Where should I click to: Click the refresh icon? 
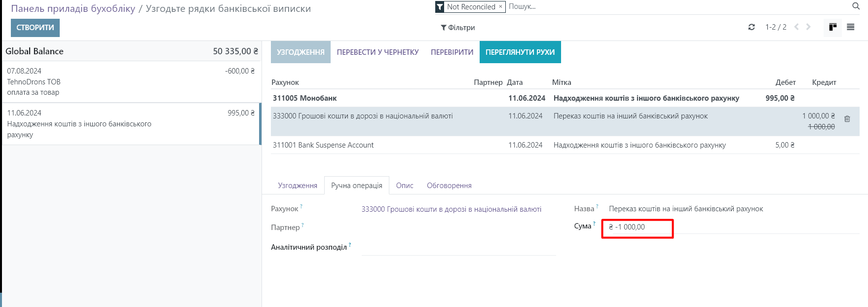[x=752, y=27]
